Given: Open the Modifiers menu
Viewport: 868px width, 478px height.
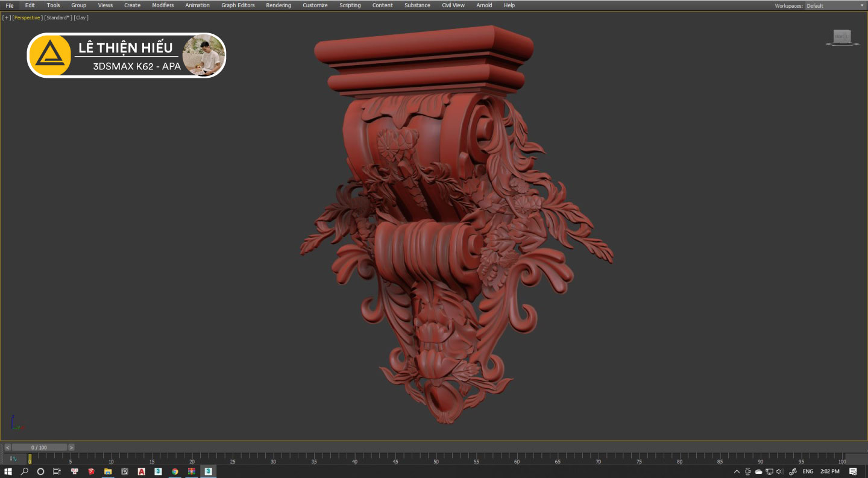Looking at the screenshot, I should click(x=163, y=5).
